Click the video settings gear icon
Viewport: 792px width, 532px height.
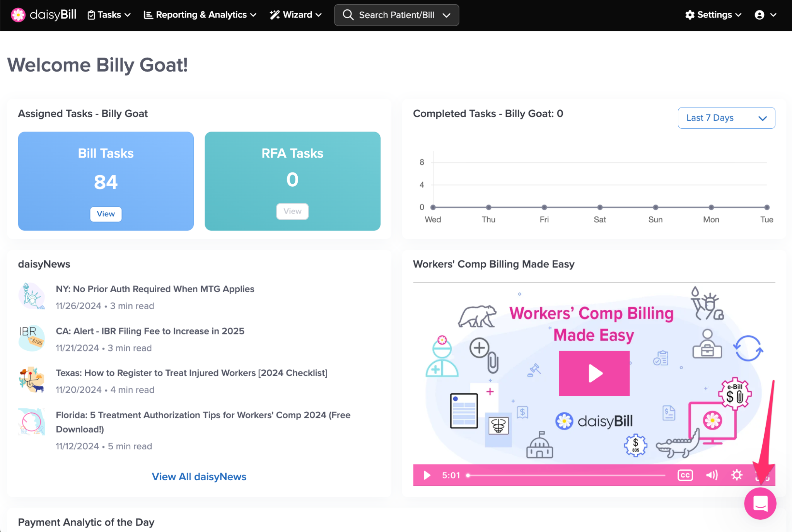(x=737, y=475)
